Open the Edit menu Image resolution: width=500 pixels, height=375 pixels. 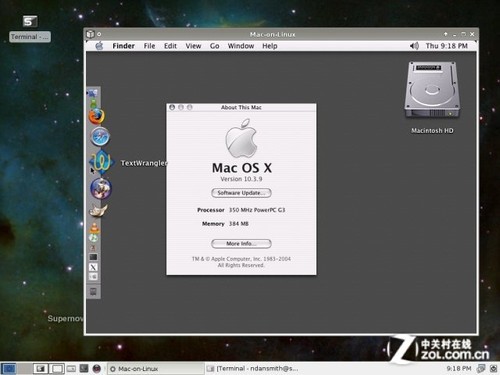[x=170, y=46]
